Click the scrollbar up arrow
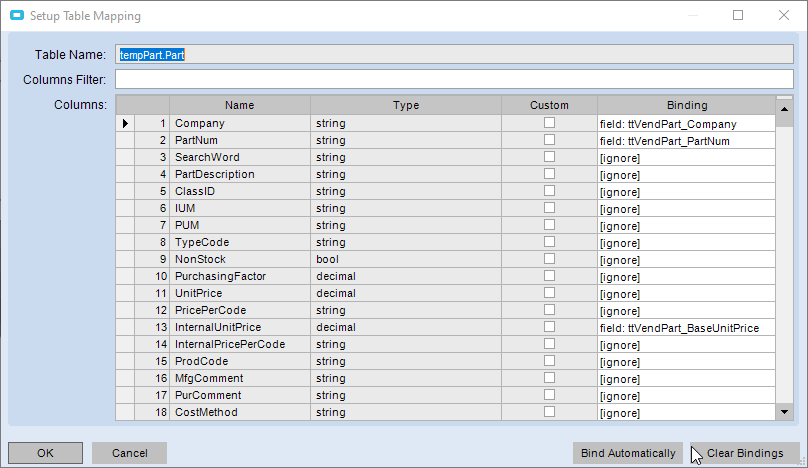 (x=784, y=109)
